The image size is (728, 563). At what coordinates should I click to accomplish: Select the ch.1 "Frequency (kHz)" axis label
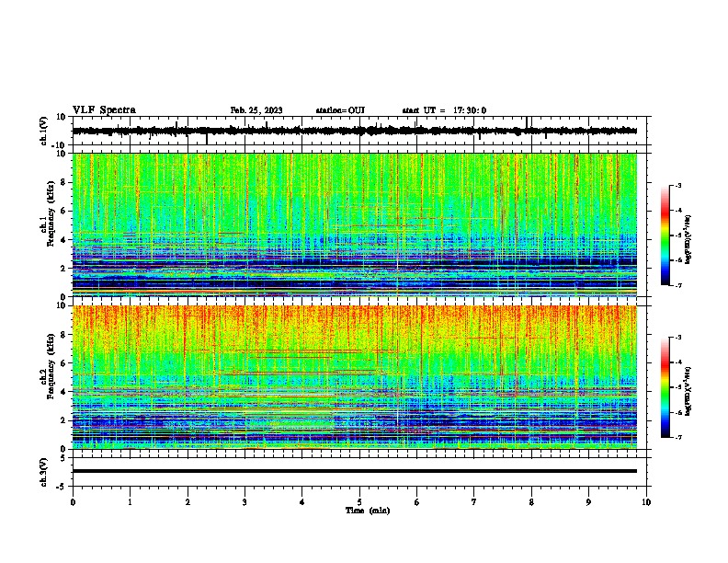click(51, 214)
